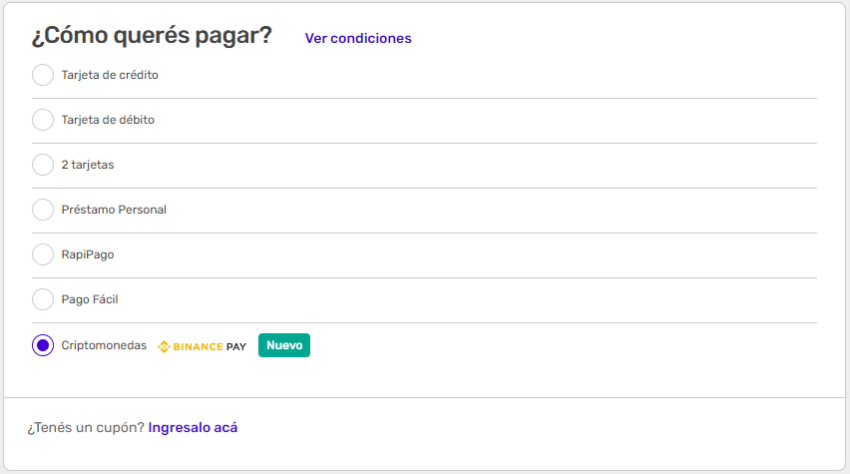Click the 'Préstamo Personal' label text
Screen dimensions: 850x474
click(x=114, y=210)
